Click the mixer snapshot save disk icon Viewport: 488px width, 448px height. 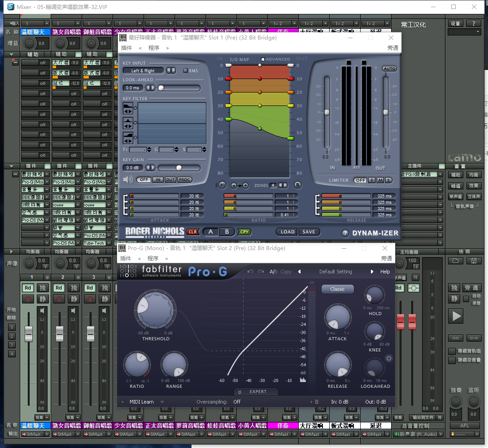click(474, 261)
